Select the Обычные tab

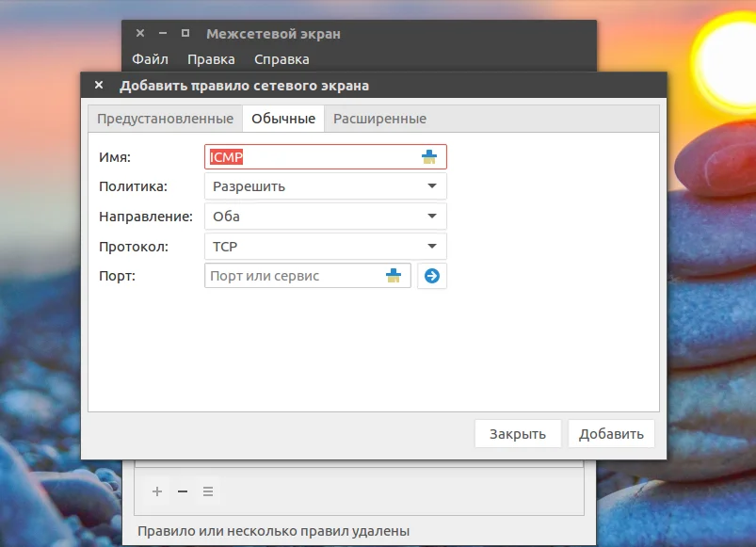click(x=283, y=119)
